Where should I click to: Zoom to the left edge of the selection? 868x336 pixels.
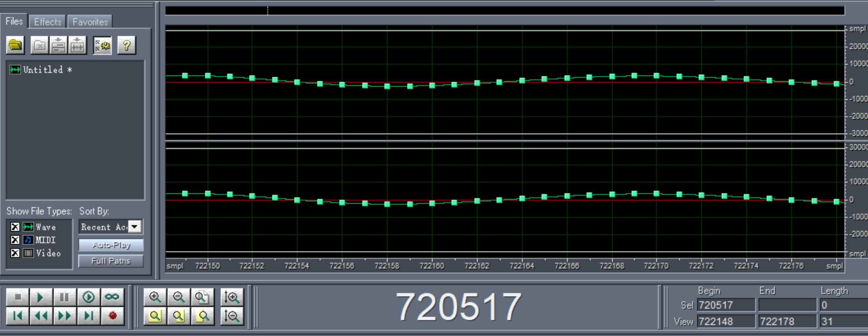point(178,316)
